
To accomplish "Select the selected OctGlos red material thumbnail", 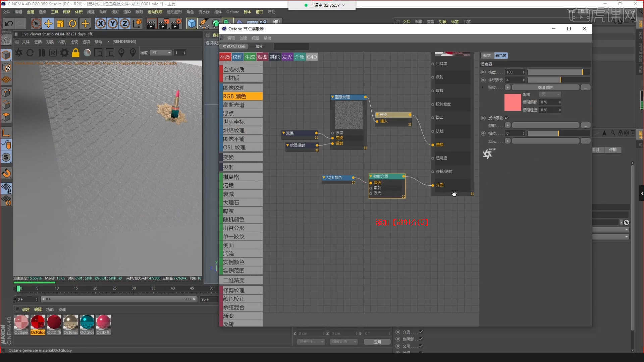I will (x=38, y=324).
